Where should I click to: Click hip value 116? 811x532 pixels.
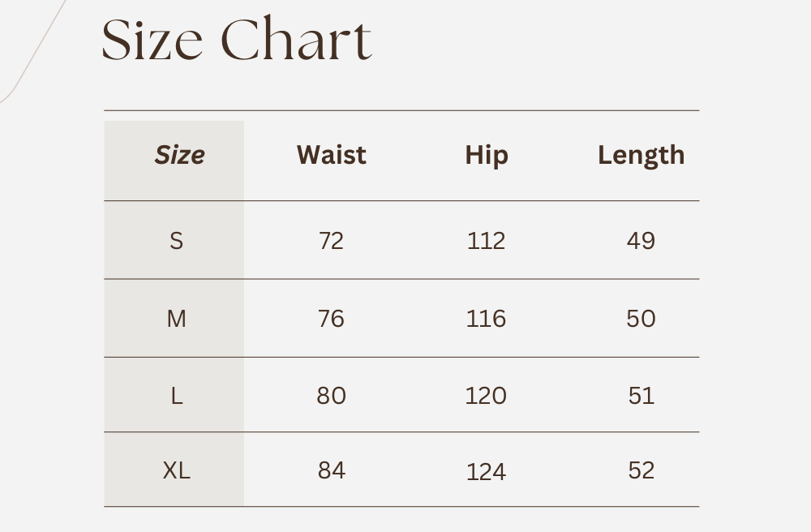(486, 319)
